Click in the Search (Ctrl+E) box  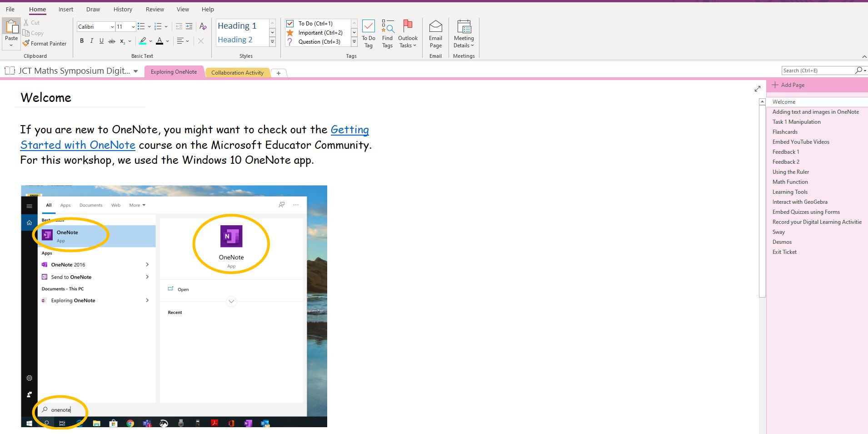[x=818, y=71]
